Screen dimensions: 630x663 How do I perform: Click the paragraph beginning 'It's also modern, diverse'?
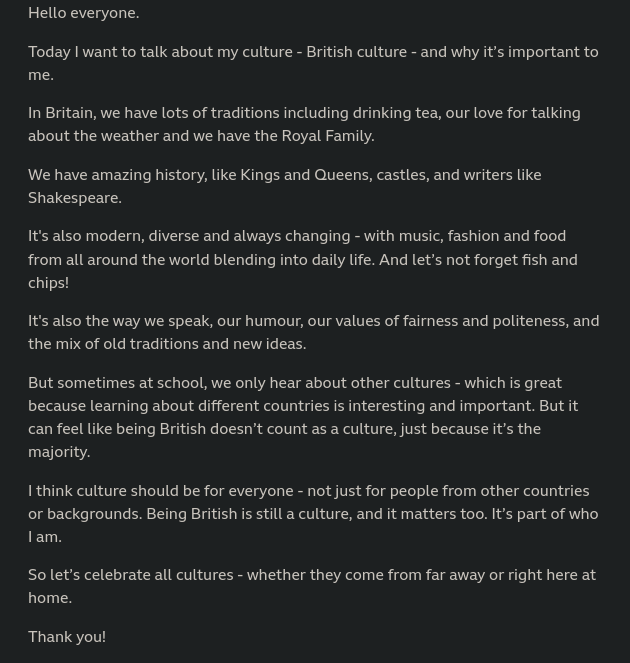(303, 259)
